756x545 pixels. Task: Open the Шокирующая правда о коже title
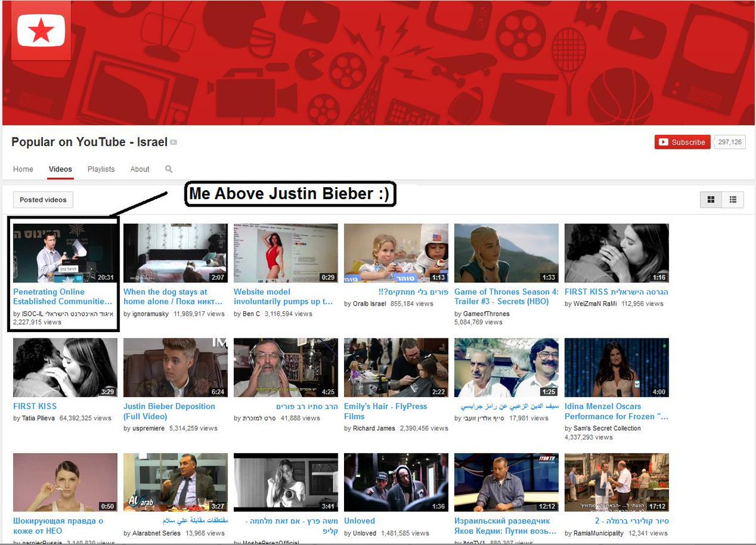pyautogui.click(x=59, y=526)
